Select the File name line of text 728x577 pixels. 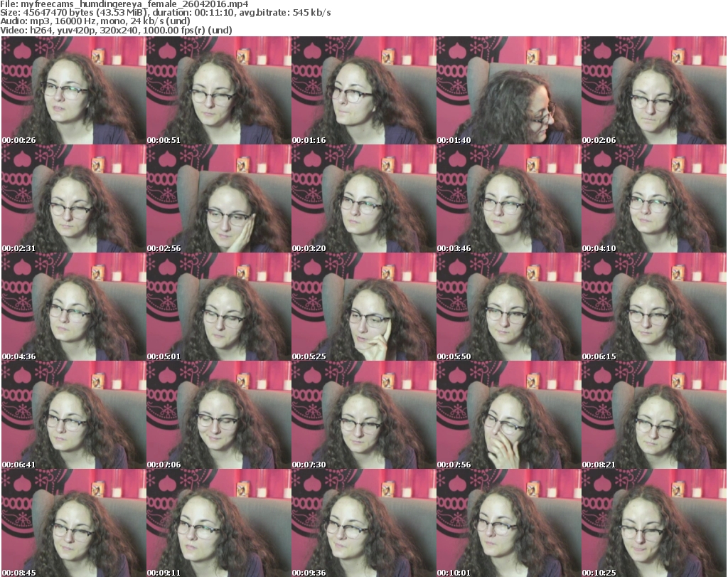click(x=124, y=4)
